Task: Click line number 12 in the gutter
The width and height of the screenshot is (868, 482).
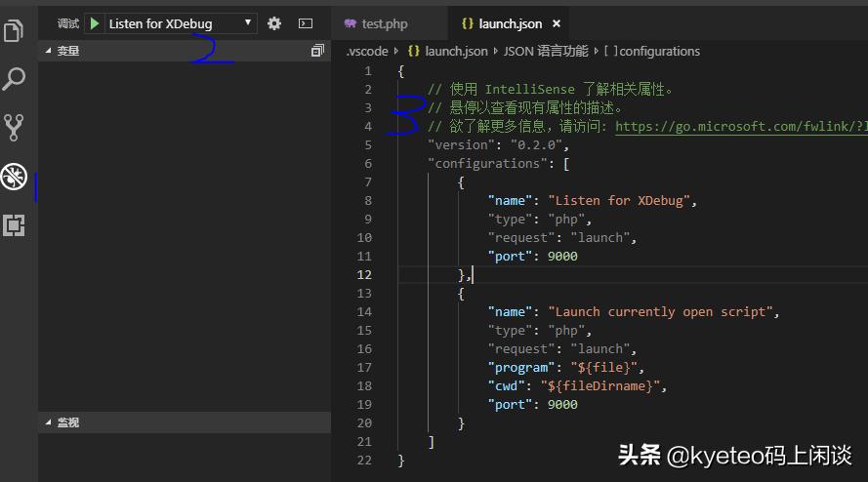Action: (364, 274)
